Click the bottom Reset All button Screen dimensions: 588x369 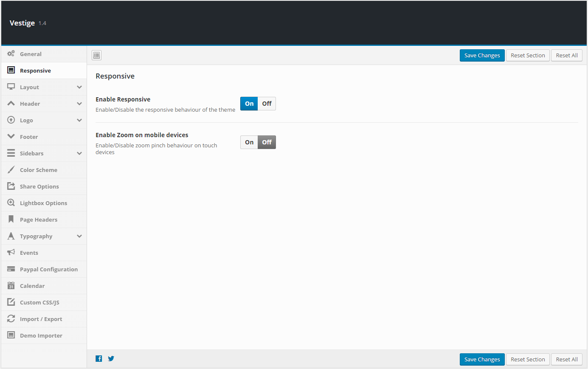(x=567, y=359)
